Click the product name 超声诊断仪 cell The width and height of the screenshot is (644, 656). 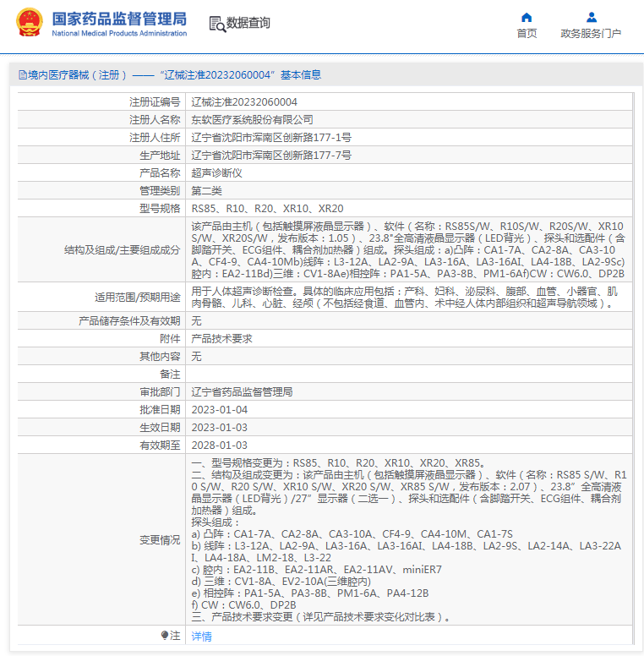pyautogui.click(x=216, y=173)
